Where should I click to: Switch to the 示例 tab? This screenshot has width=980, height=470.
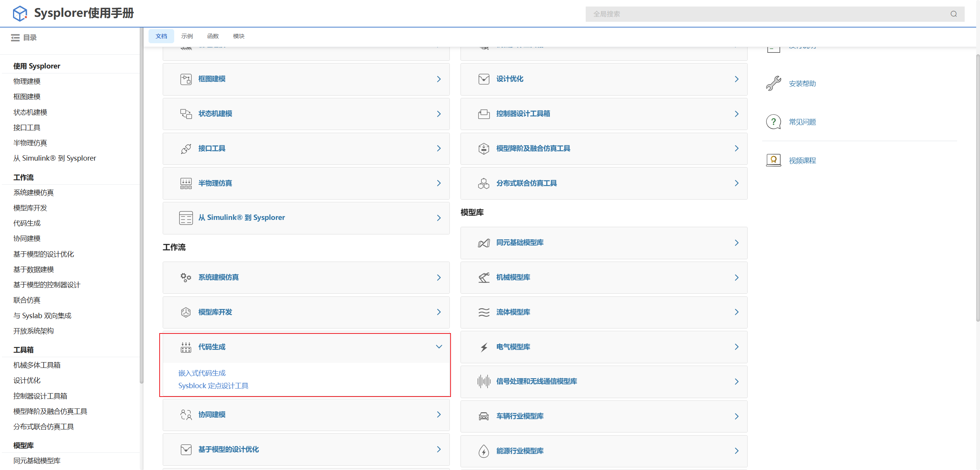click(x=187, y=36)
